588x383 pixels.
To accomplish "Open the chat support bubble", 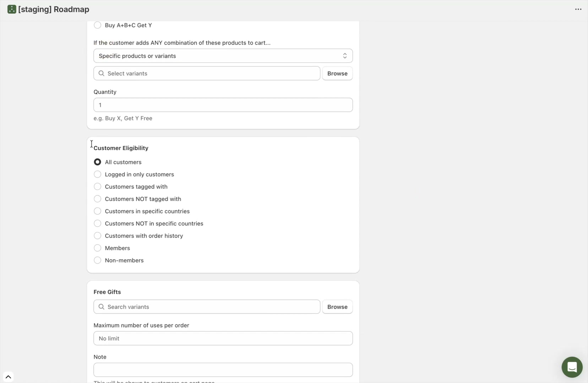I will (572, 367).
